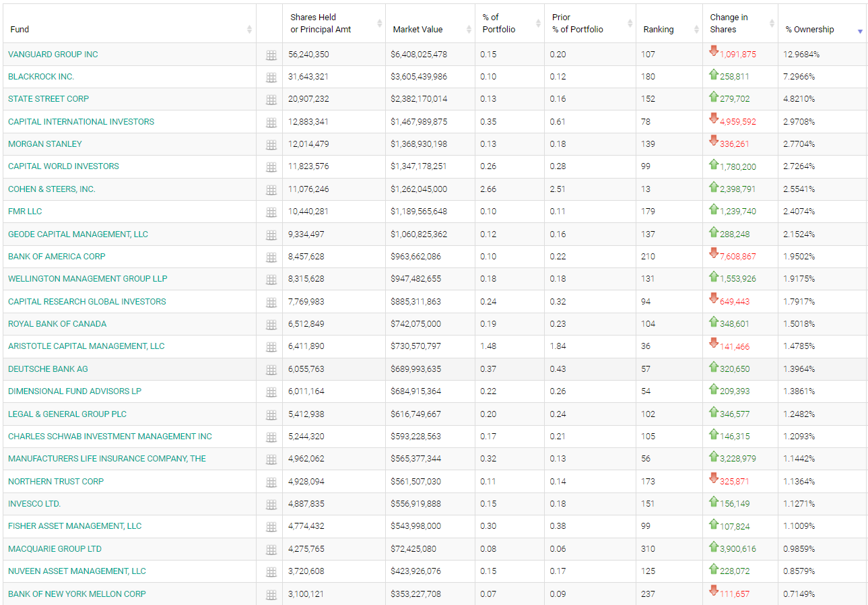Viewport: 868px width, 605px height.
Task: Open grid icon in ARISTOTLE CAPITAL MANAGEMENT row
Action: pyautogui.click(x=271, y=347)
